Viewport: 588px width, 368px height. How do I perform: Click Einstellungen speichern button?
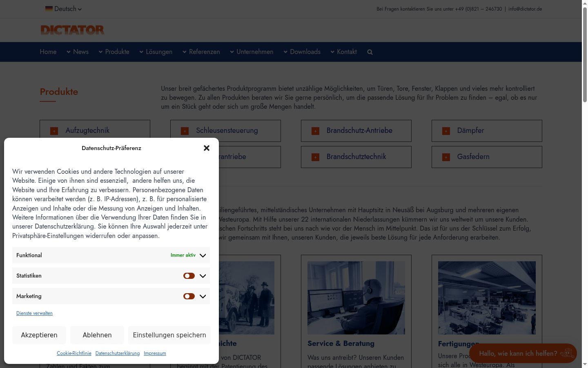coord(169,335)
